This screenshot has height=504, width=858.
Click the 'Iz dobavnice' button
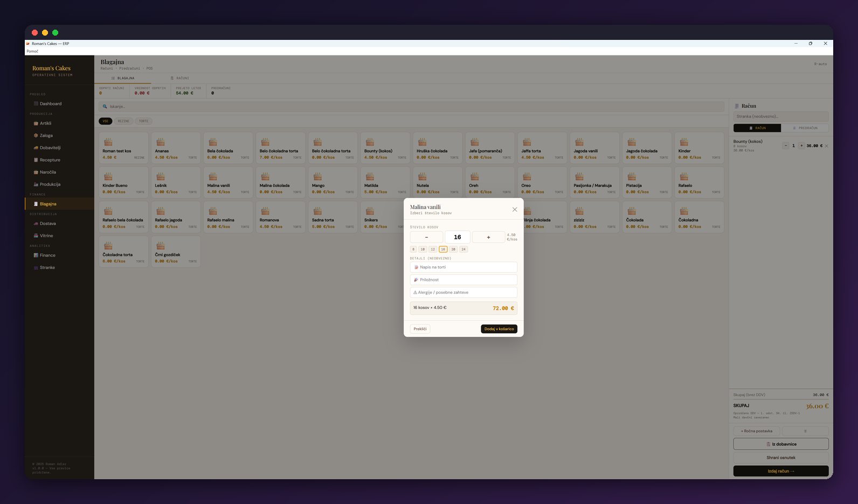(781, 444)
